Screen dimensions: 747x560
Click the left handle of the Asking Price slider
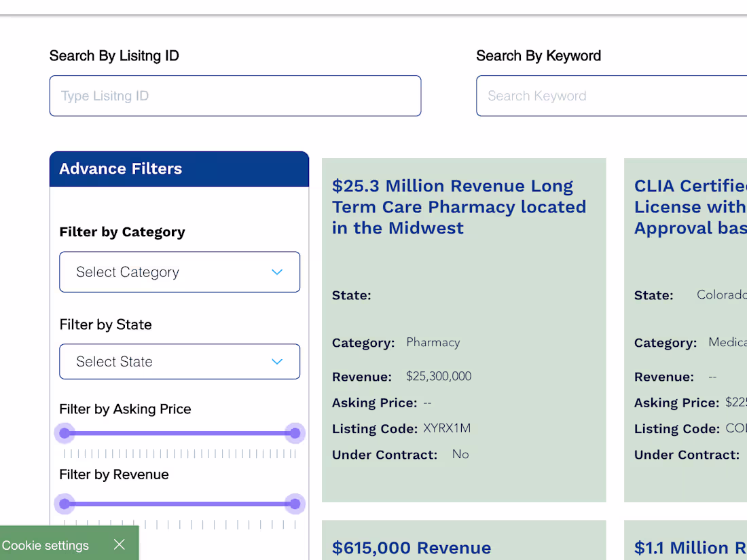[x=65, y=433]
